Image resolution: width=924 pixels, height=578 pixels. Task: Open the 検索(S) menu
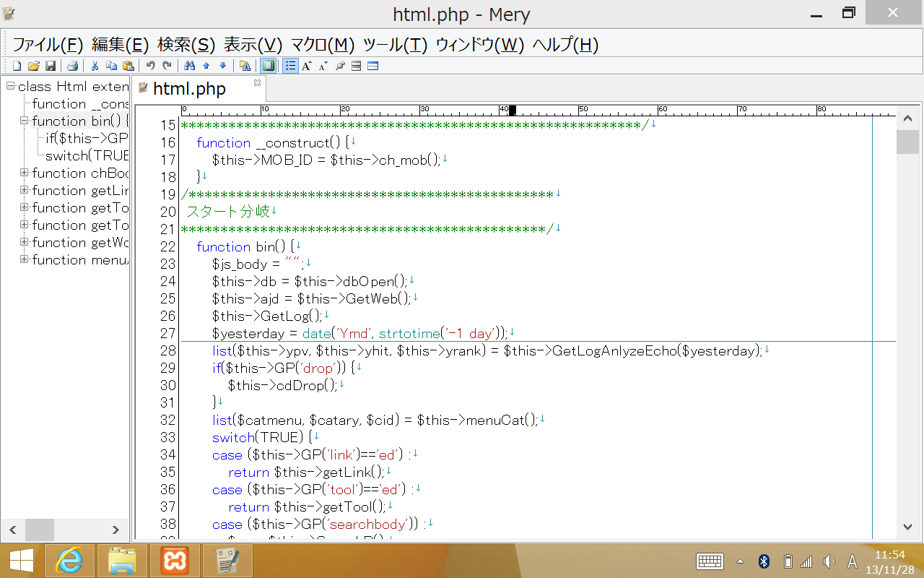pos(187,45)
